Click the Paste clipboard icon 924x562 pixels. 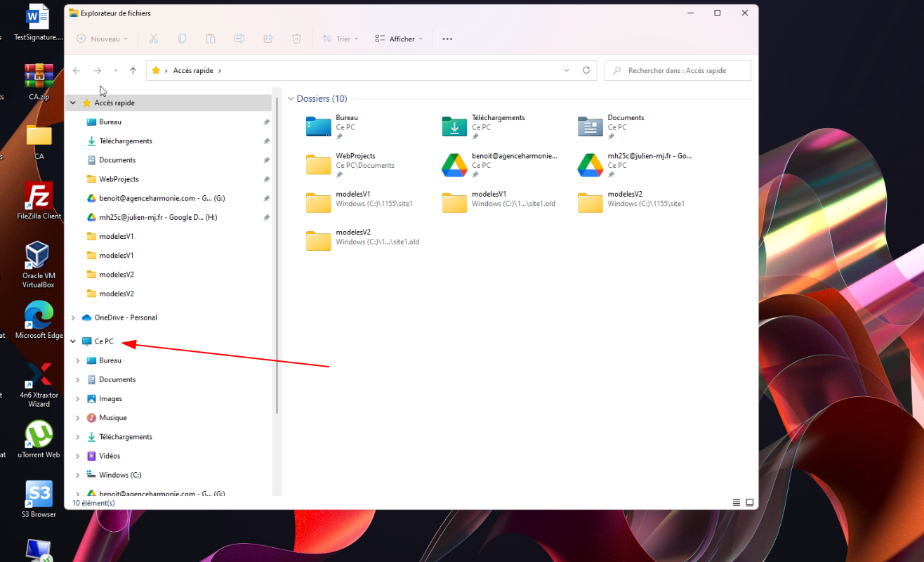pyautogui.click(x=211, y=39)
